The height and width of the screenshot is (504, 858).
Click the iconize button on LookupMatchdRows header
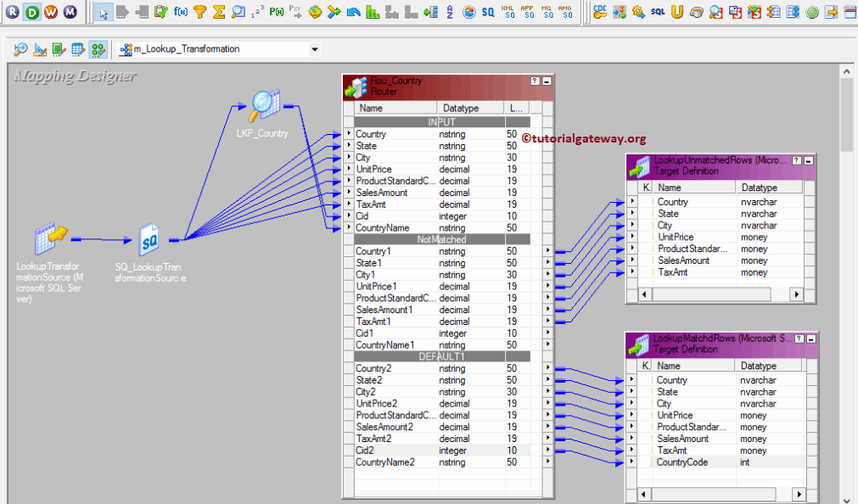pyautogui.click(x=811, y=339)
